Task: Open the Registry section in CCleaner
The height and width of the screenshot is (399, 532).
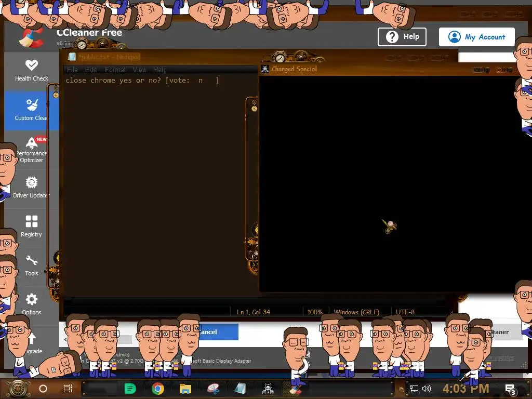Action: tap(32, 227)
